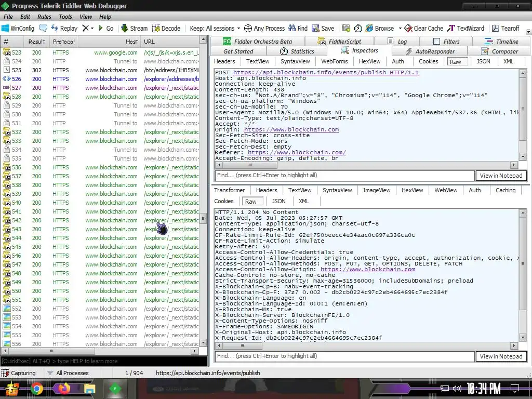This screenshot has height=399, width=532.
Task: Open the Keep: All sessions dropdown
Action: (x=215, y=28)
